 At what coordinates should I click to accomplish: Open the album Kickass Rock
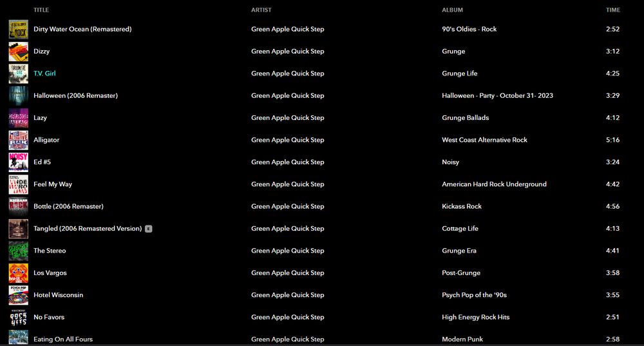click(462, 207)
